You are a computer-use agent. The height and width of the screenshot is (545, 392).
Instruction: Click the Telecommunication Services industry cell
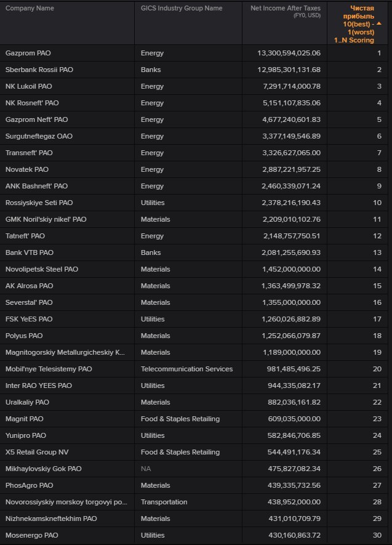click(186, 369)
